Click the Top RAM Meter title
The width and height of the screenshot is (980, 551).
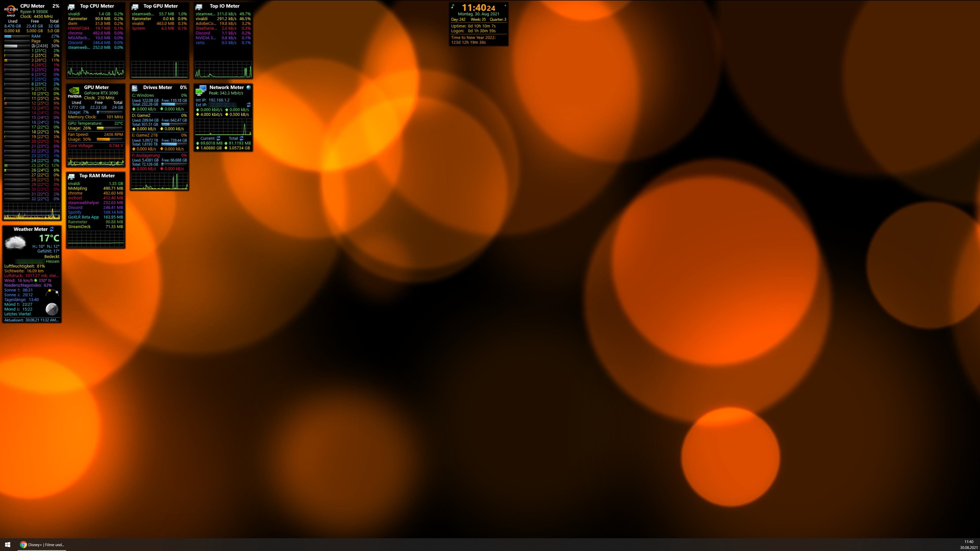97,176
